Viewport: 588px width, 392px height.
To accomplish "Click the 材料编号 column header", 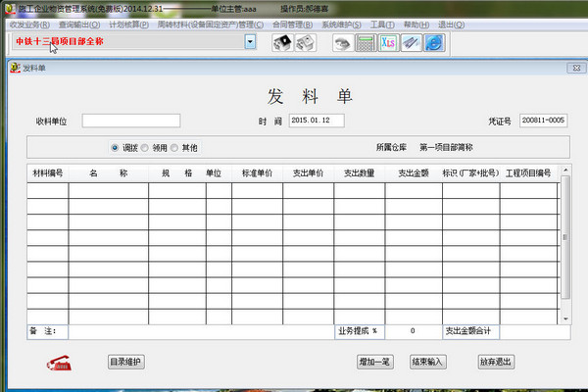I will (x=48, y=173).
